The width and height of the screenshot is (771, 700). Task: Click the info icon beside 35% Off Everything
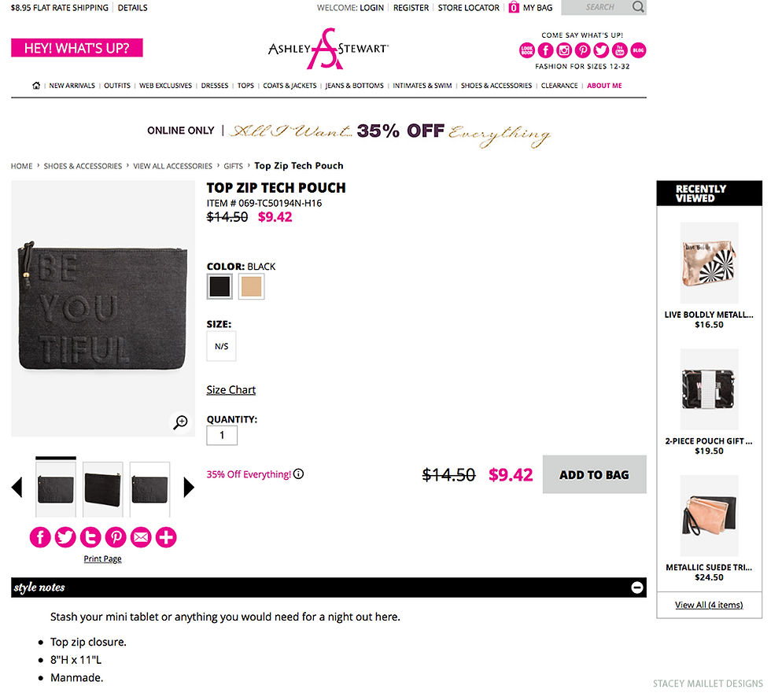coord(299,474)
